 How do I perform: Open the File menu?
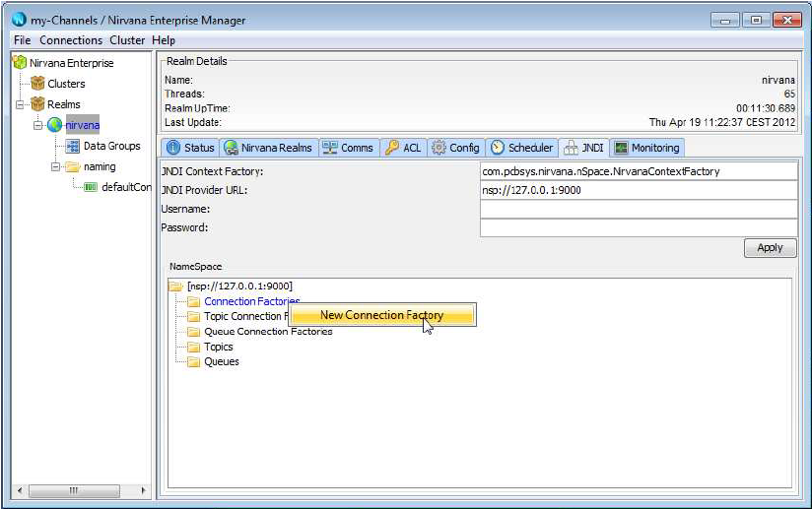point(23,40)
